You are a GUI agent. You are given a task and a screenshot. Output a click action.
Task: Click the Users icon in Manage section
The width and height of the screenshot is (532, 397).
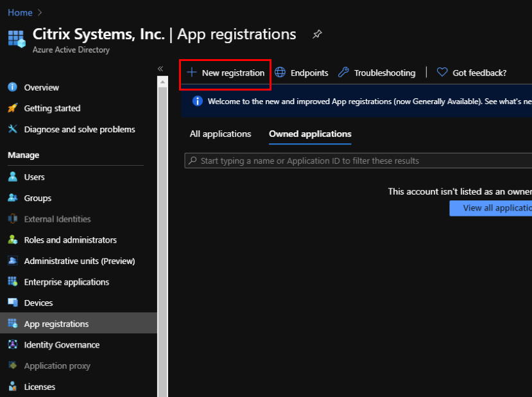[13, 177]
